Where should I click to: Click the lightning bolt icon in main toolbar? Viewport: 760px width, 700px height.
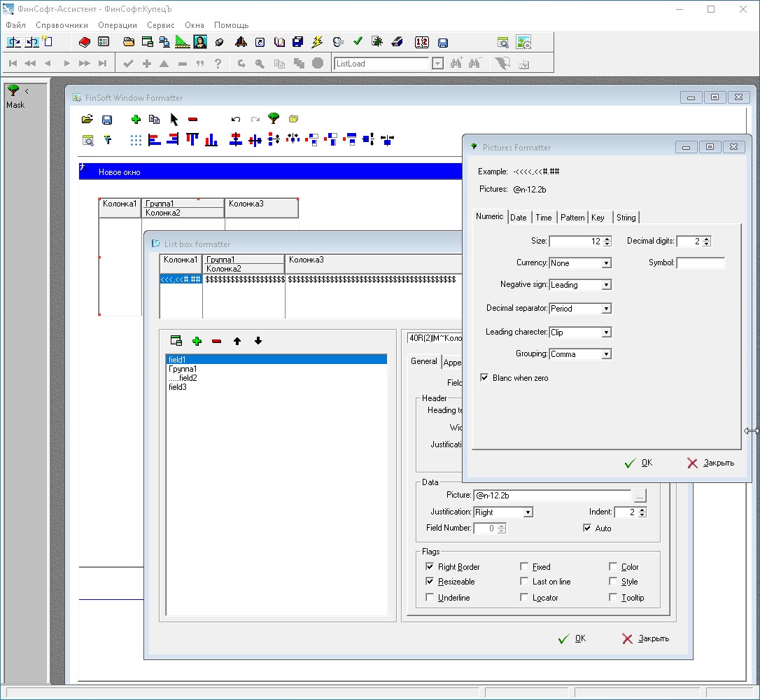click(317, 42)
